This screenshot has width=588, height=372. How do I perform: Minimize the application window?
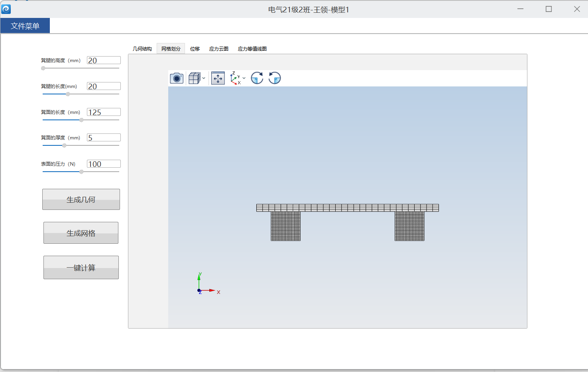520,9
